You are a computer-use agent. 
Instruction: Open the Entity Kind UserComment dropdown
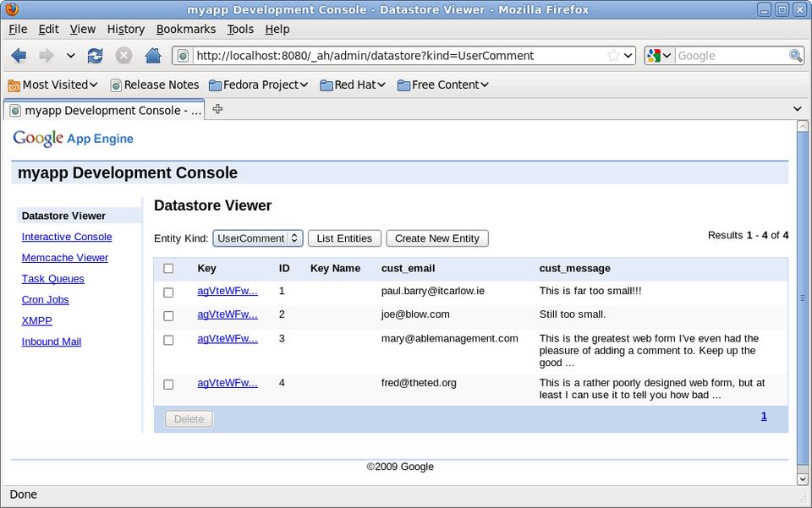(x=257, y=238)
